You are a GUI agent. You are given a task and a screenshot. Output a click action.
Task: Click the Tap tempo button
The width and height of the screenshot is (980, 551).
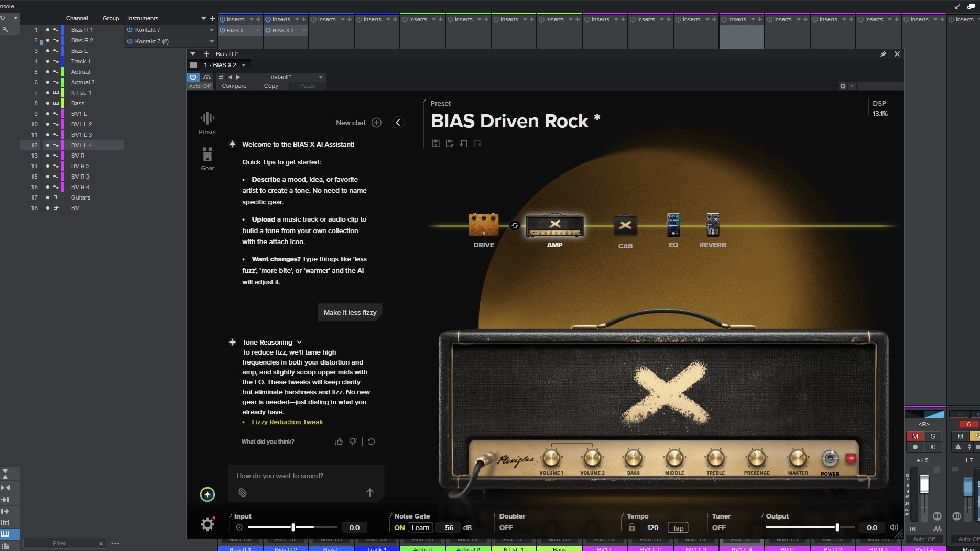[678, 527]
